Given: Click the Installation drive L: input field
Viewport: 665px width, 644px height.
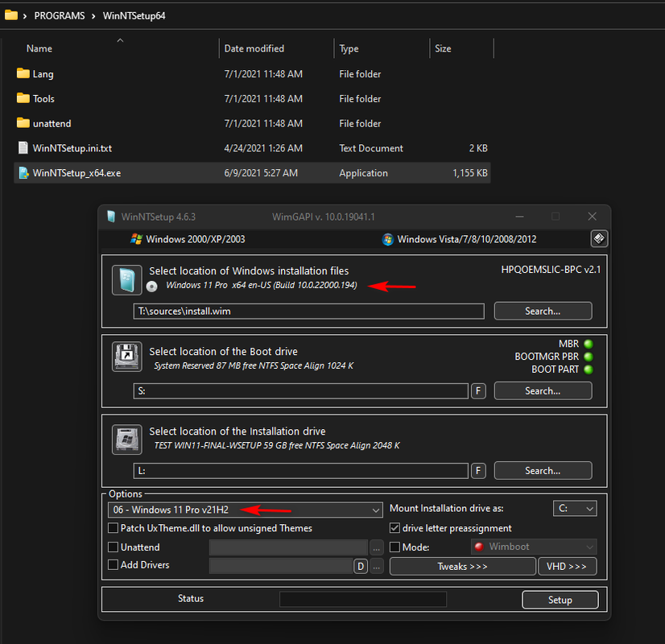Looking at the screenshot, I should click(x=300, y=471).
